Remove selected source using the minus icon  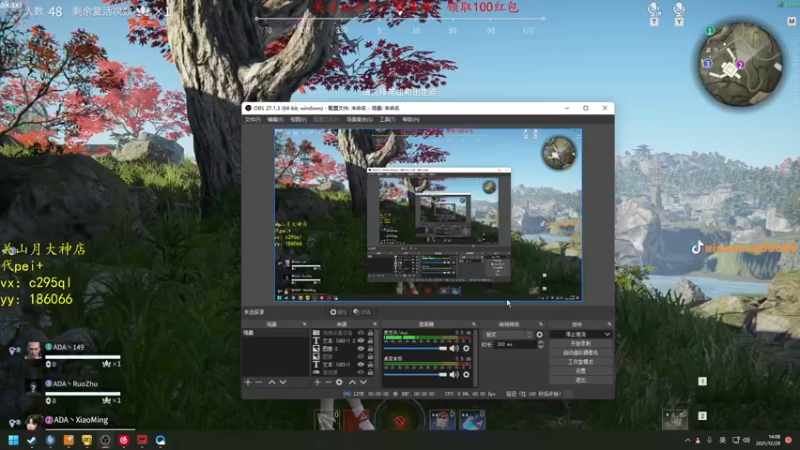(328, 382)
